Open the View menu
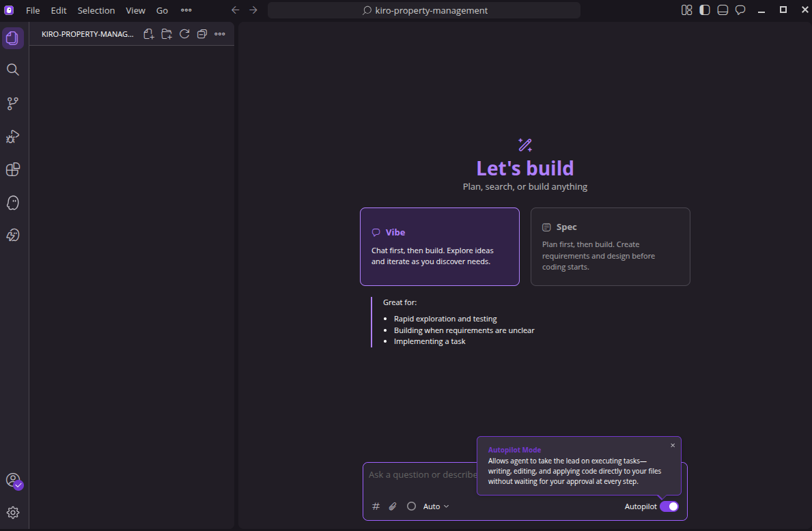Screen dimensions: 812x531 pos(136,10)
